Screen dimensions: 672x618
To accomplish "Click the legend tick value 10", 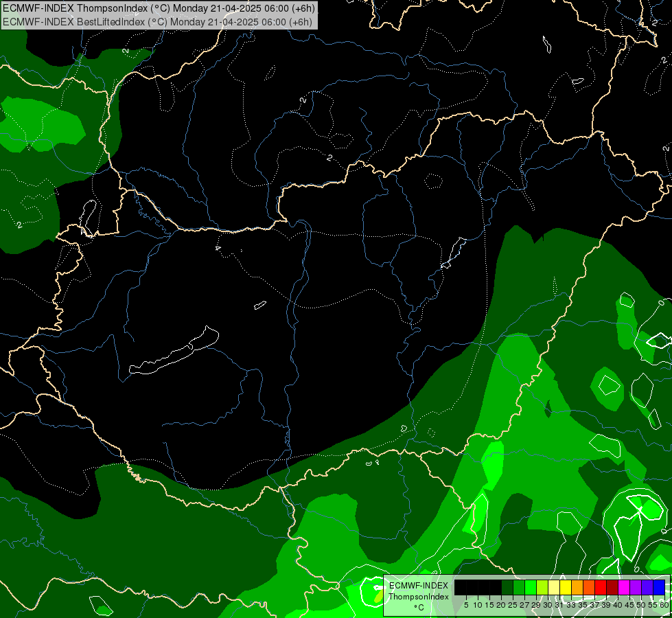I will [478, 605].
